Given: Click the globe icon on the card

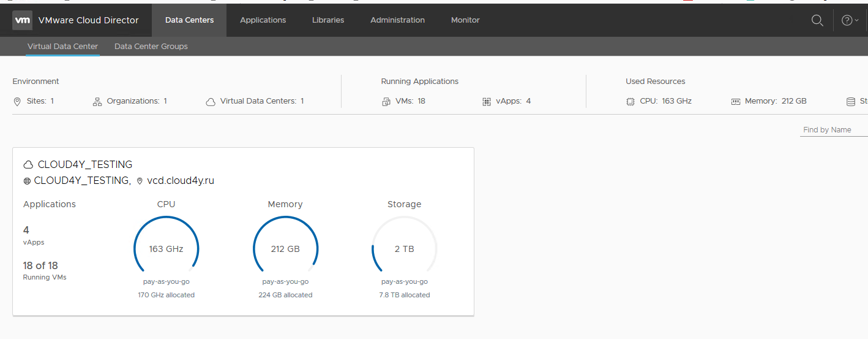Looking at the screenshot, I should (27, 181).
